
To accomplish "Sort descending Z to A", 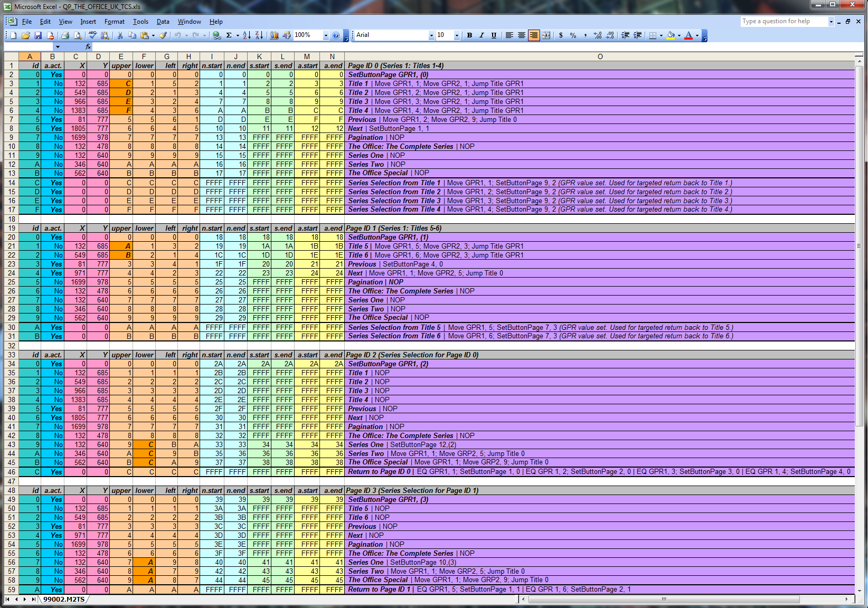I will pos(259,35).
